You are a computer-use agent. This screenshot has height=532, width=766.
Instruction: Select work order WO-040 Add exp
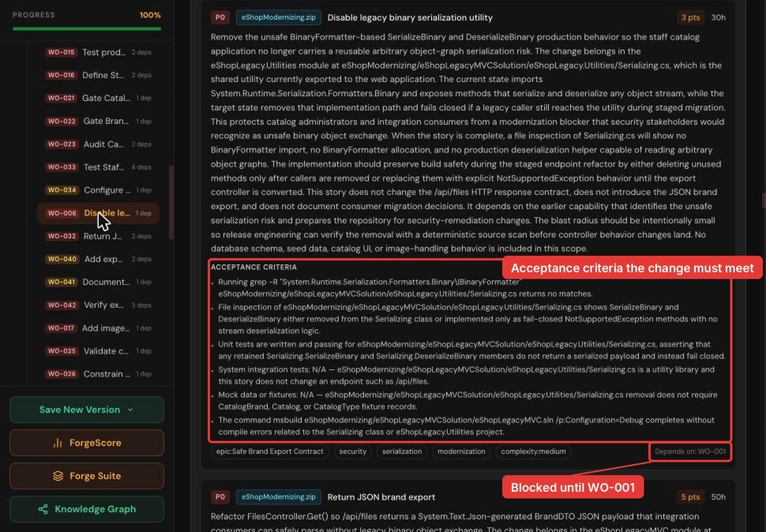tap(98, 259)
